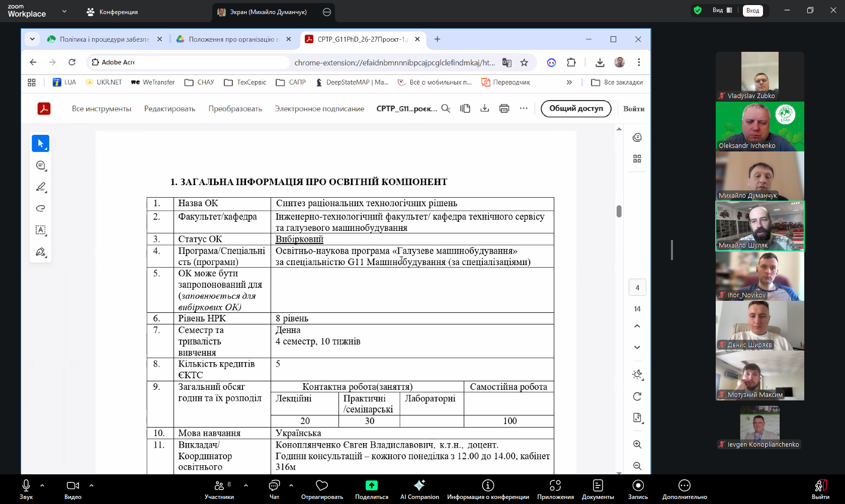Click the Общий доступ button

[576, 109]
